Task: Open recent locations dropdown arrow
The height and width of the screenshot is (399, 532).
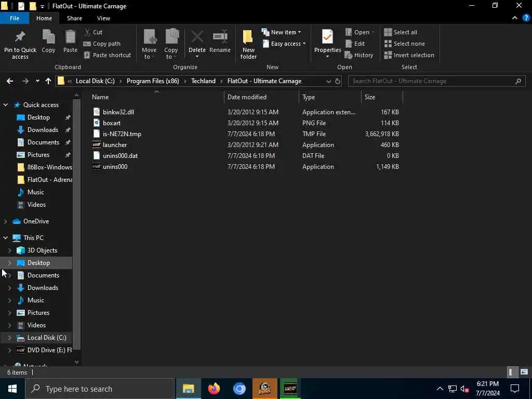Action: click(x=37, y=81)
